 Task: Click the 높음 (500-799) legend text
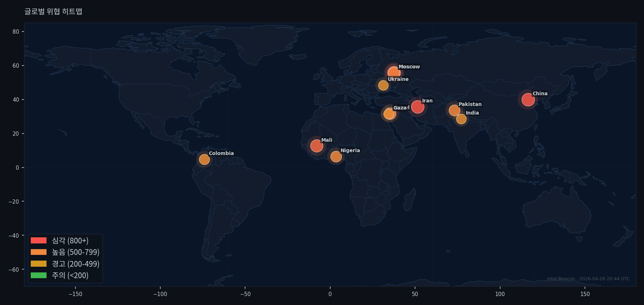click(x=76, y=252)
